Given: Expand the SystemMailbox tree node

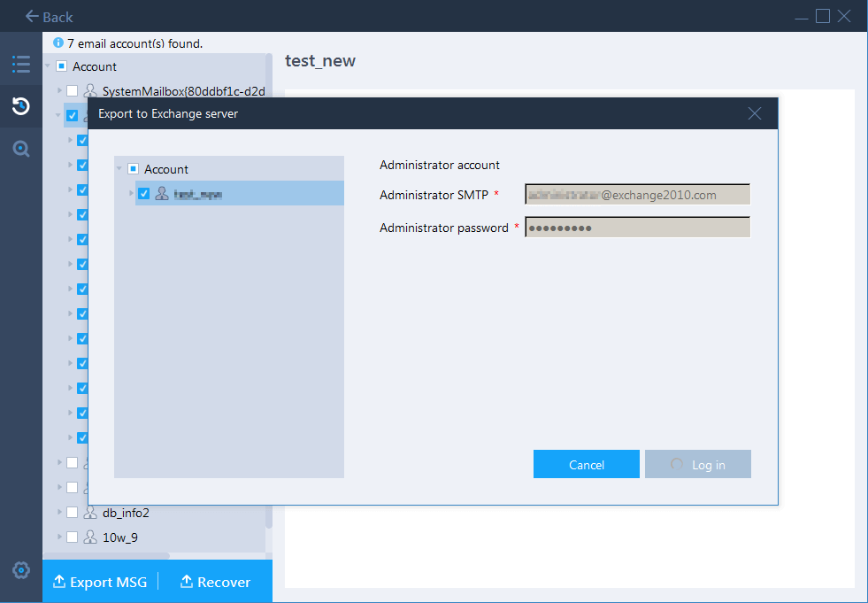Looking at the screenshot, I should pyautogui.click(x=60, y=90).
